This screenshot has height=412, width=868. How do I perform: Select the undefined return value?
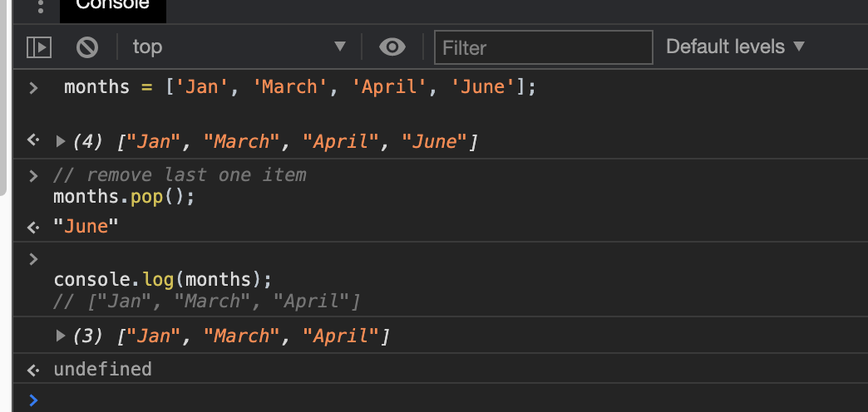(102, 369)
